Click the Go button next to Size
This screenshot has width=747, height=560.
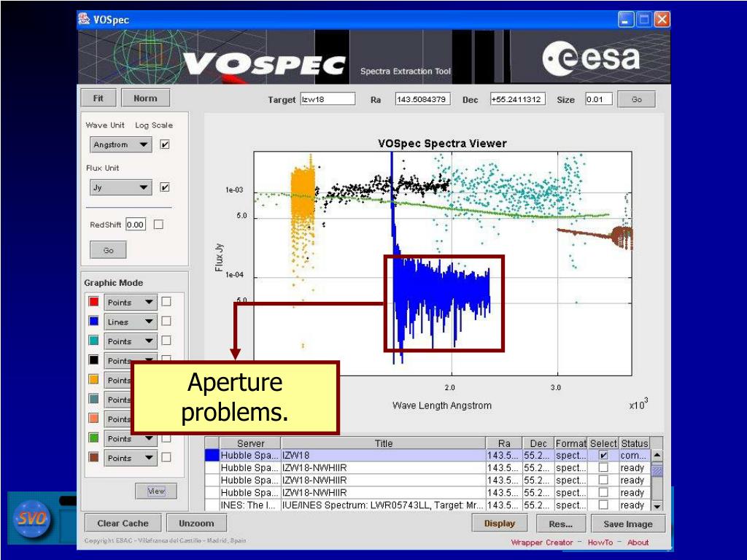[x=636, y=99]
